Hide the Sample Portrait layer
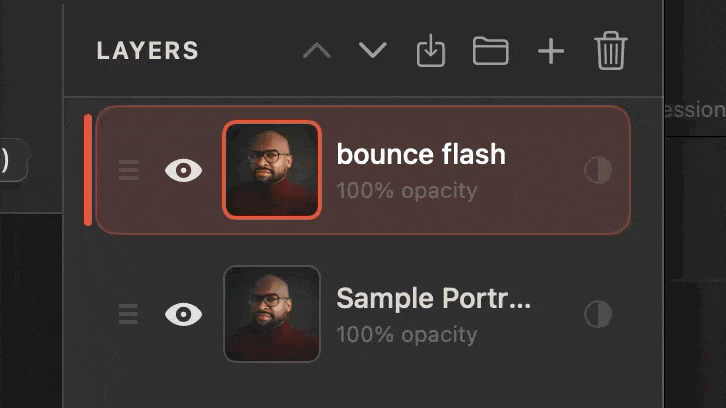The image size is (726, 408). click(x=183, y=315)
